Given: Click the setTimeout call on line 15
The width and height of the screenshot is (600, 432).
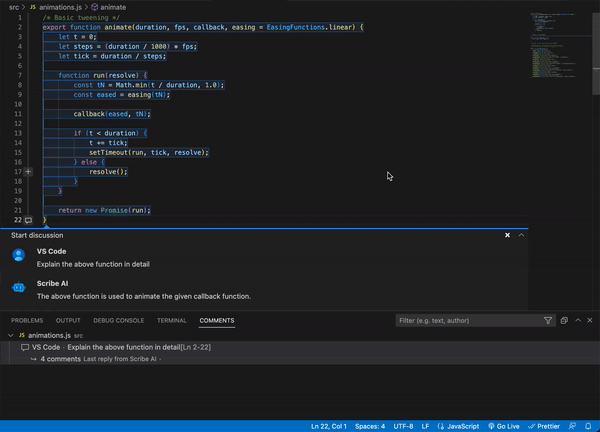Looking at the screenshot, I should (149, 153).
